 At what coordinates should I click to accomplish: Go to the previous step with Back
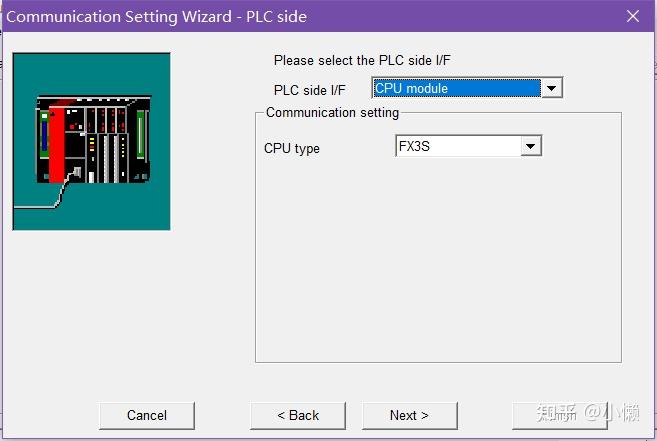point(298,415)
